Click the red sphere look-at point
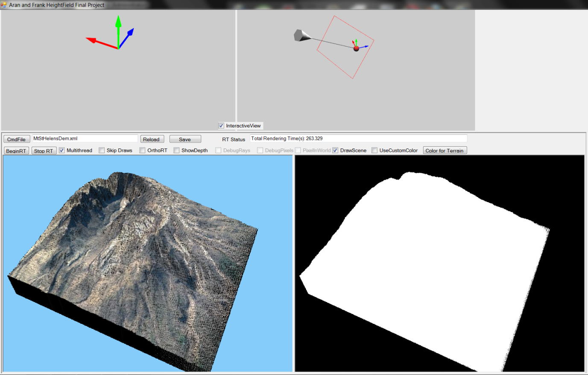The image size is (588, 375). 356,49
